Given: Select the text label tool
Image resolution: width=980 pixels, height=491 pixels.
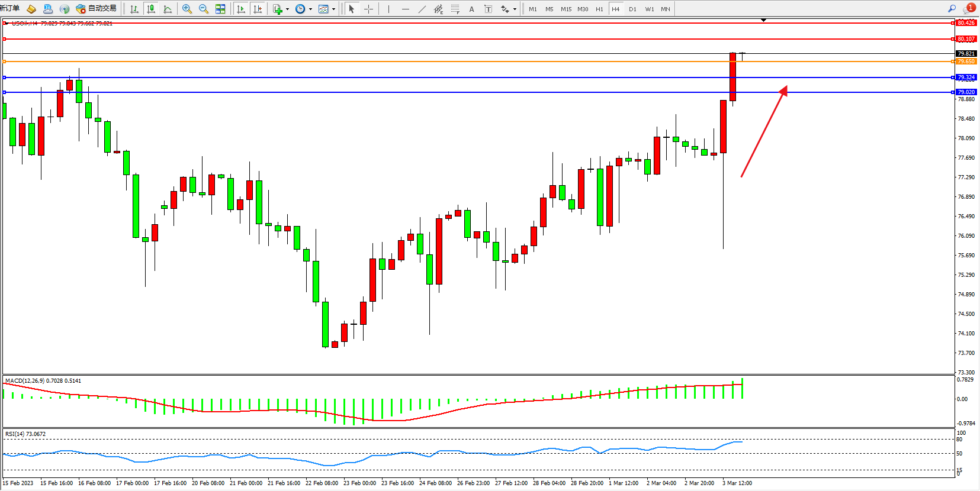Looking at the screenshot, I should click(x=471, y=9).
